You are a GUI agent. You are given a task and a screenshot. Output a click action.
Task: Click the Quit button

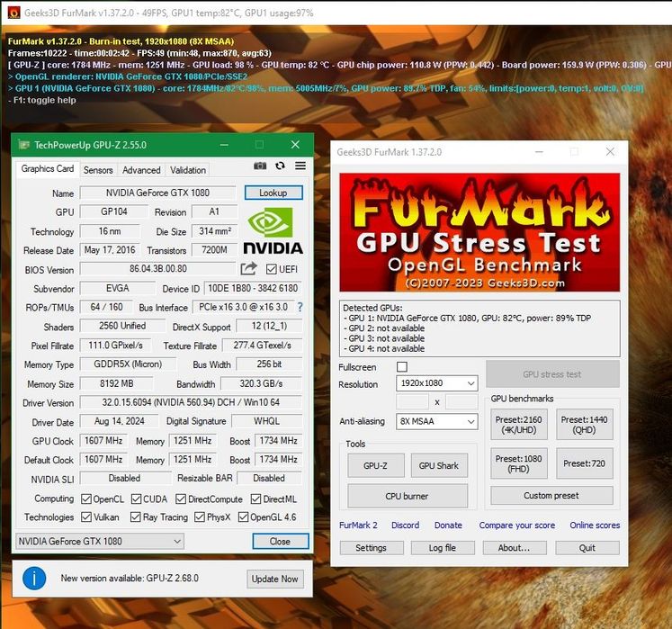coord(587,547)
